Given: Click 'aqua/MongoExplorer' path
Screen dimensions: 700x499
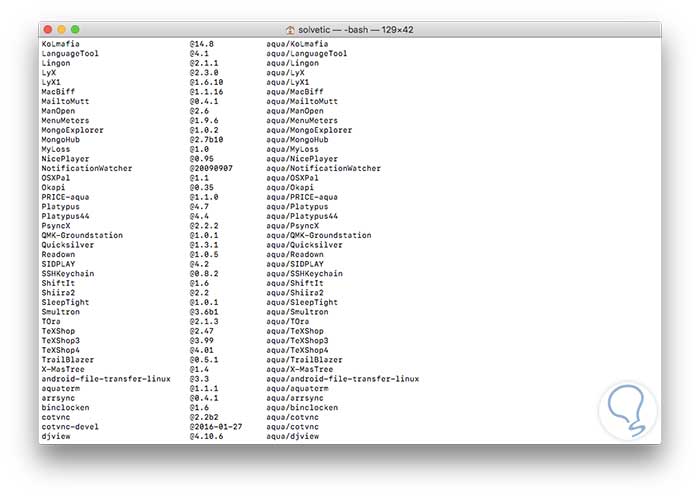Looking at the screenshot, I should click(x=309, y=130).
